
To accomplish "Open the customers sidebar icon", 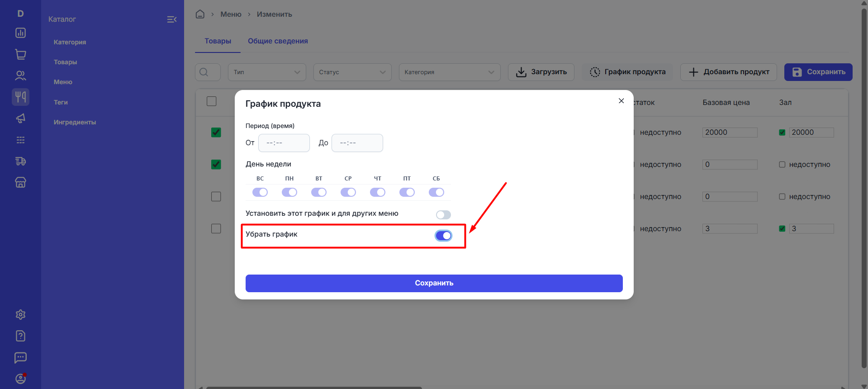I will 20,76.
